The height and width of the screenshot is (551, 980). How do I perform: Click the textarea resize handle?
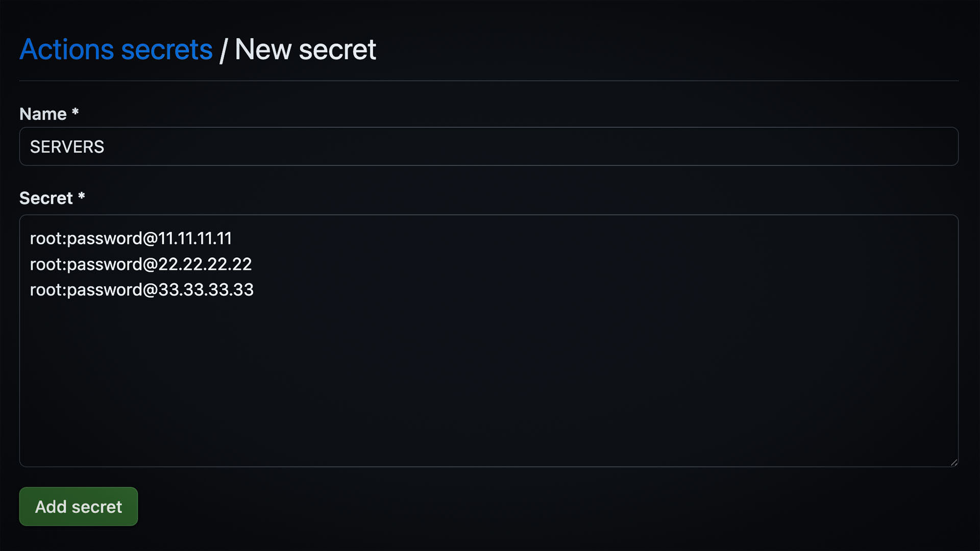pyautogui.click(x=953, y=462)
